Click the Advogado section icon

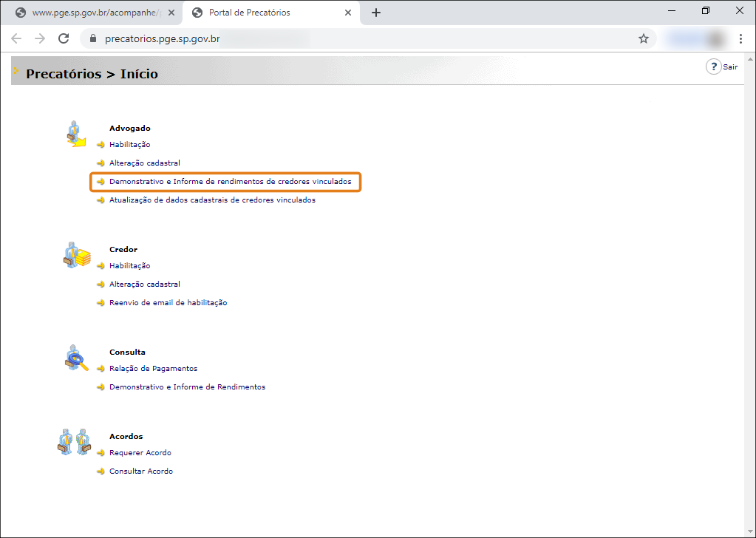(x=75, y=134)
